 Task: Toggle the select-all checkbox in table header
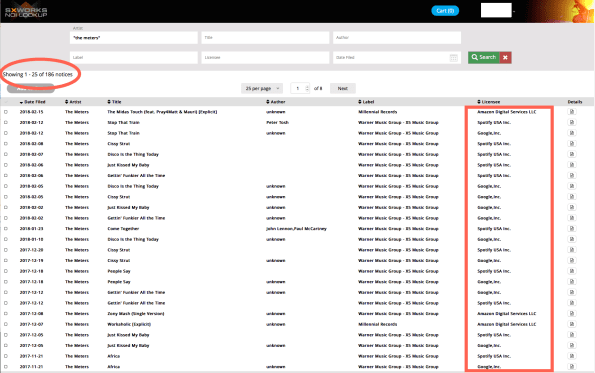pos(6,102)
